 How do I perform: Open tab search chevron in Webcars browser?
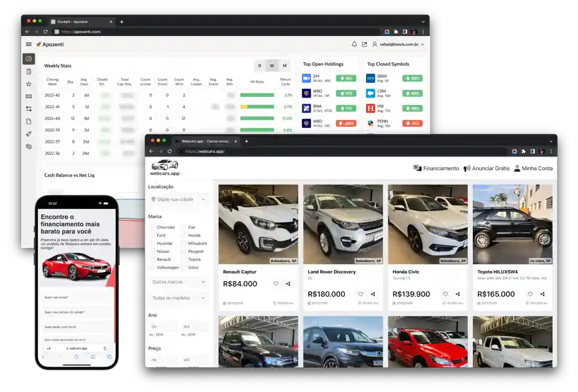click(x=551, y=141)
